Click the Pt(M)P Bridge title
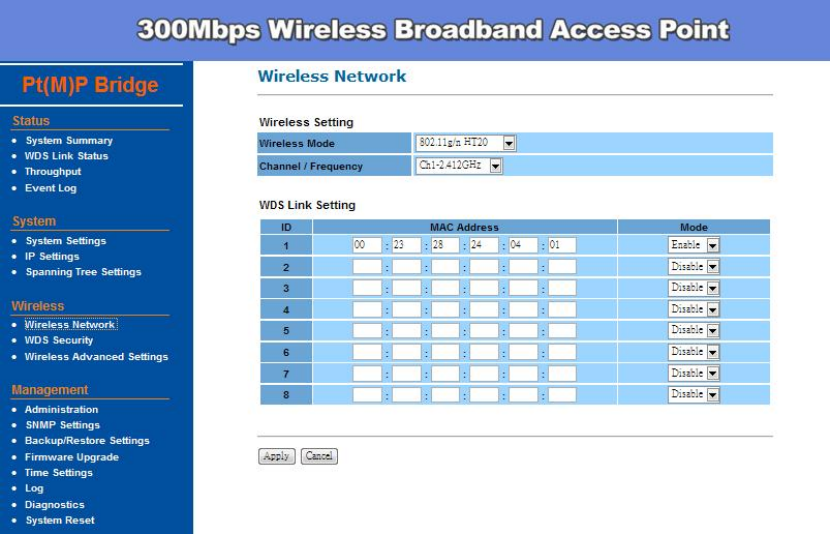The height and width of the screenshot is (534, 830). pyautogui.click(x=90, y=85)
